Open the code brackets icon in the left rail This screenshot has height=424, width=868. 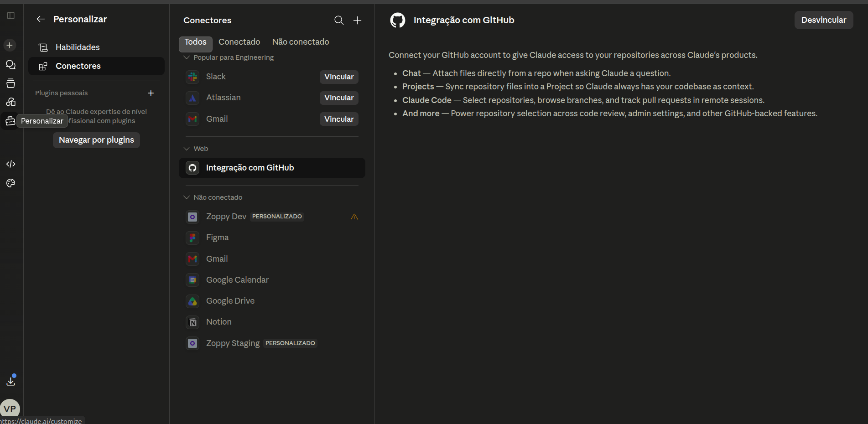(11, 164)
